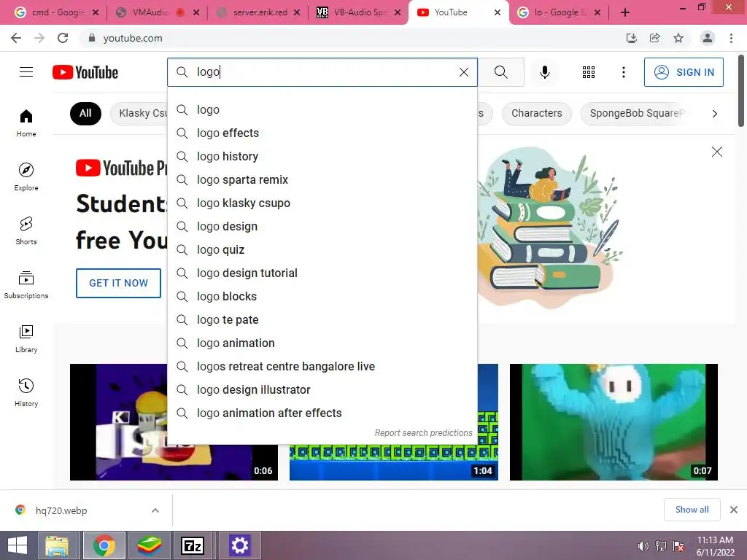Reload the page in Chrome
747x560 pixels.
(63, 38)
